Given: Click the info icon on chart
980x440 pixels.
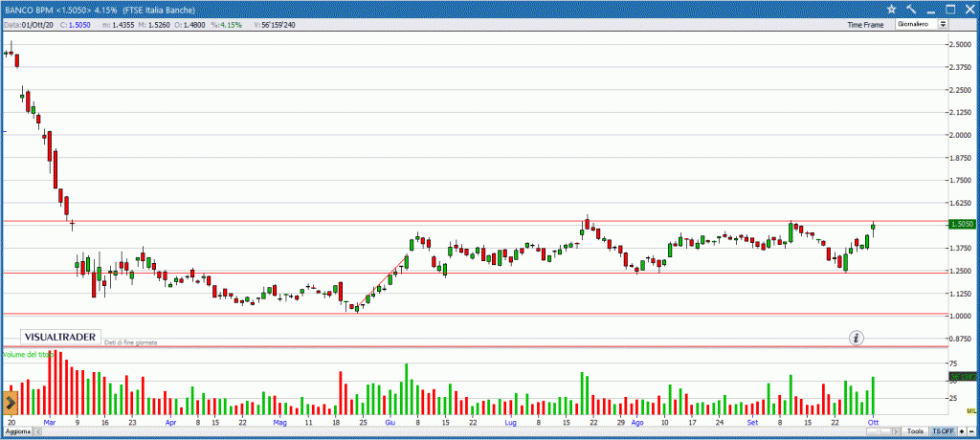Looking at the screenshot, I should pyautogui.click(x=857, y=338).
